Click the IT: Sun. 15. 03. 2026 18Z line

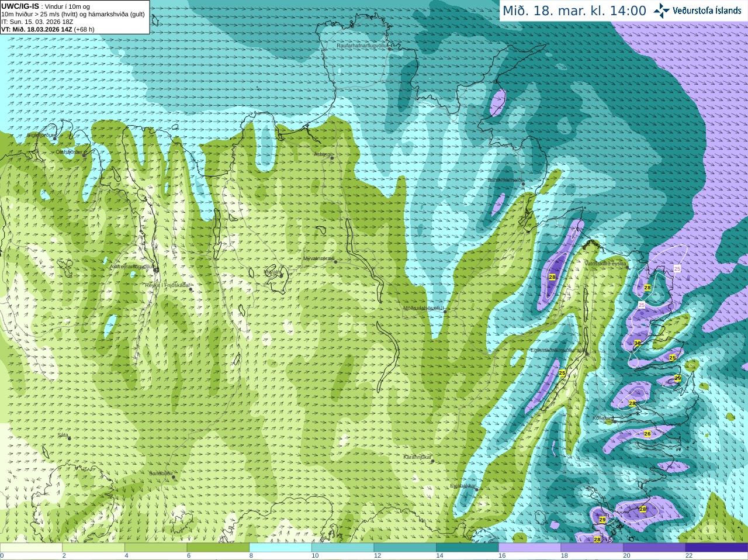(x=37, y=22)
